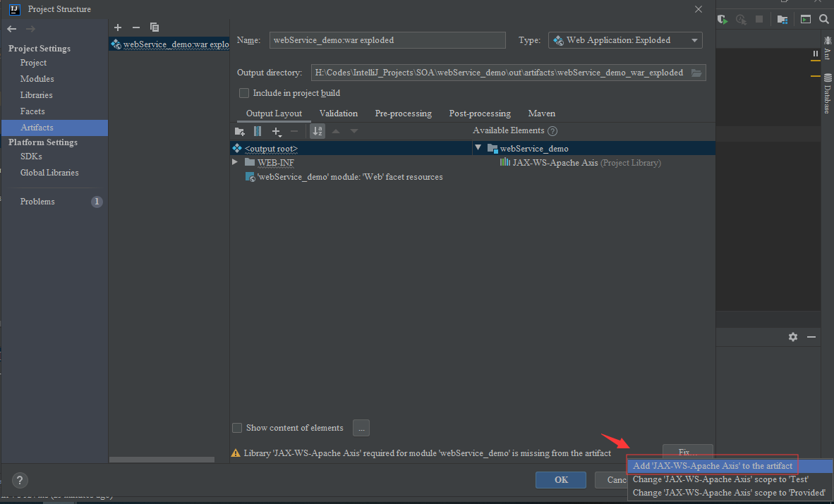Open the Ant tool window
834x504 pixels.
(x=827, y=47)
